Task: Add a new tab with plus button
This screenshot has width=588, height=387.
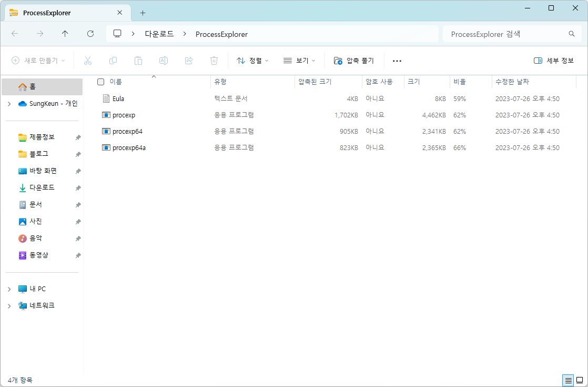Action: pos(143,13)
